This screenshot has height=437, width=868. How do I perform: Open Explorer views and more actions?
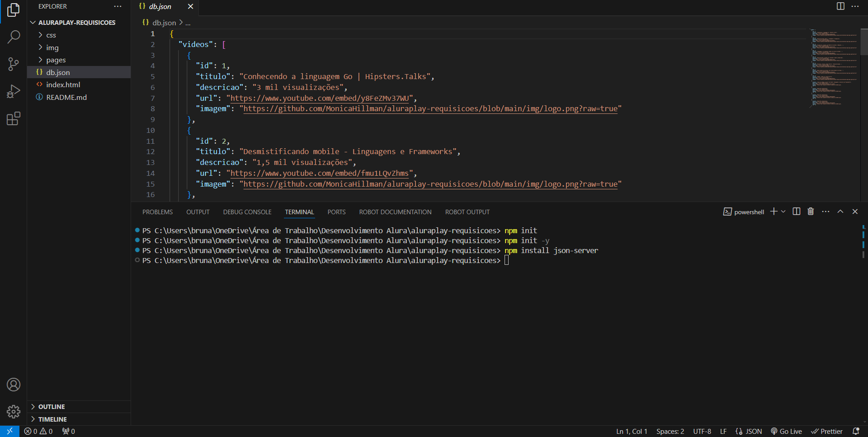pyautogui.click(x=118, y=6)
